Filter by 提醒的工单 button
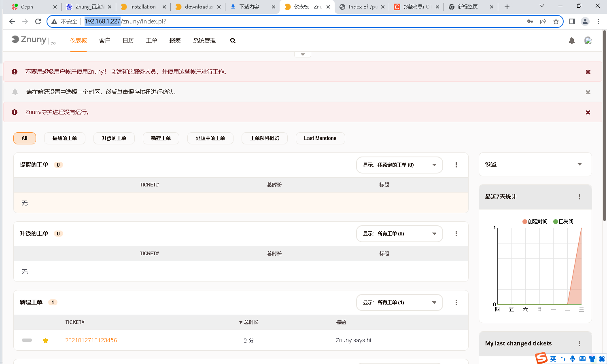 (65, 138)
